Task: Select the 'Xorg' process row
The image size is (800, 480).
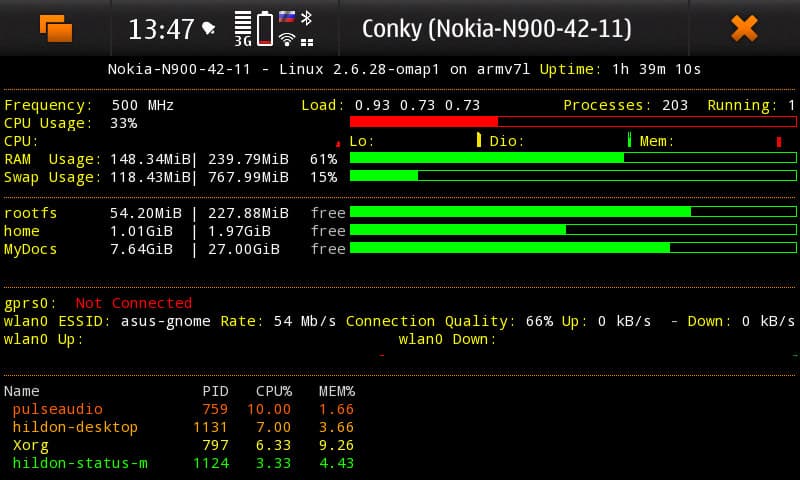Action: coord(183,445)
